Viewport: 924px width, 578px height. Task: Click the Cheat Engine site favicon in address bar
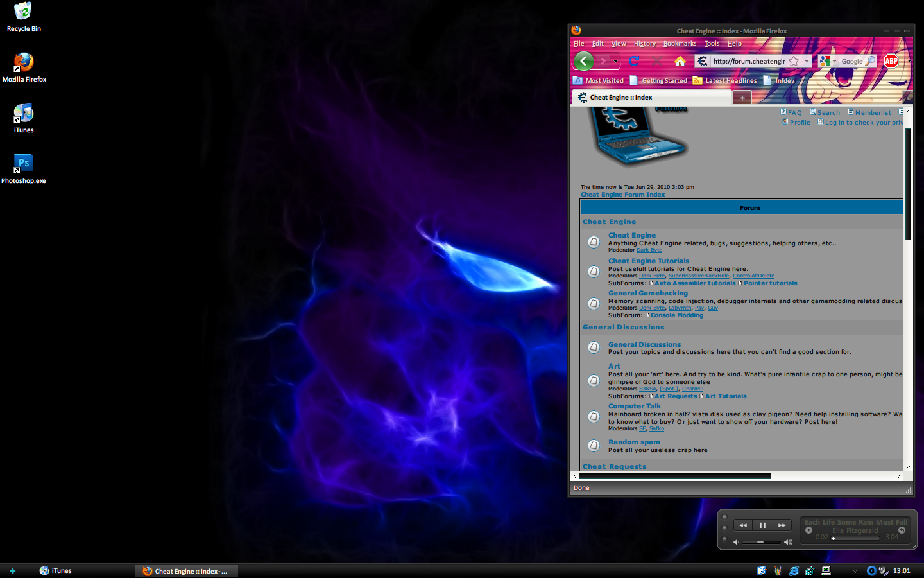point(703,61)
